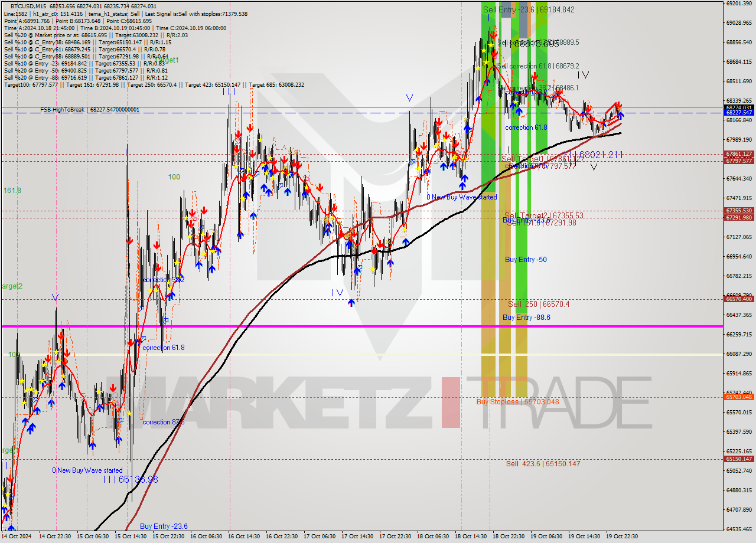Screen dimensions: 756x543
Task: Select the 'correction 38.2' label
Action: click(164, 280)
